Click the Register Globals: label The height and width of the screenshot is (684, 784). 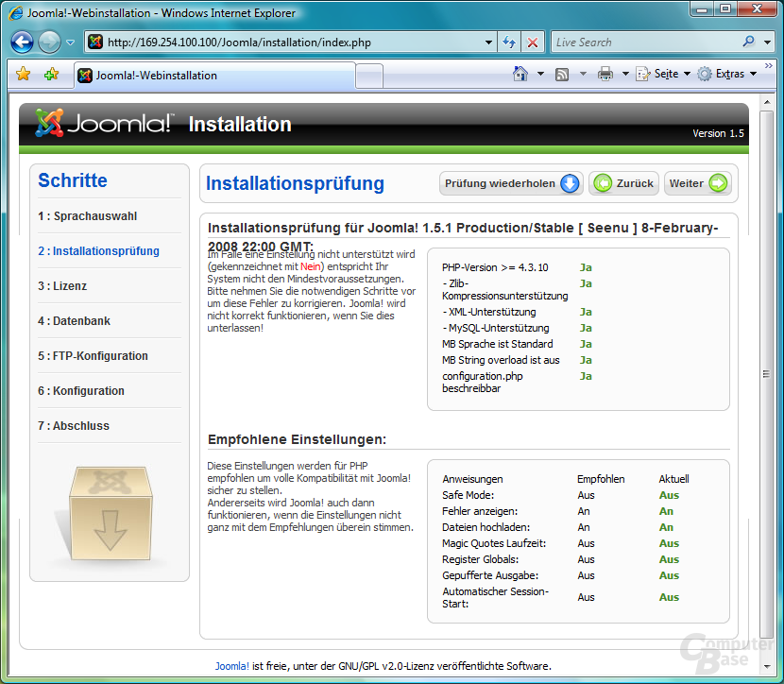click(481, 559)
